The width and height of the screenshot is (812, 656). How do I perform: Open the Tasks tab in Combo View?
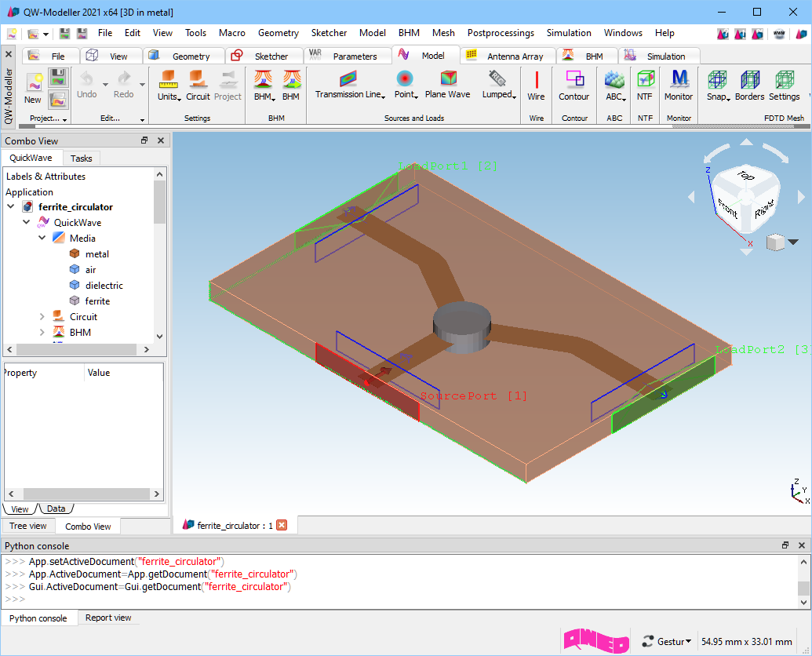tap(82, 159)
